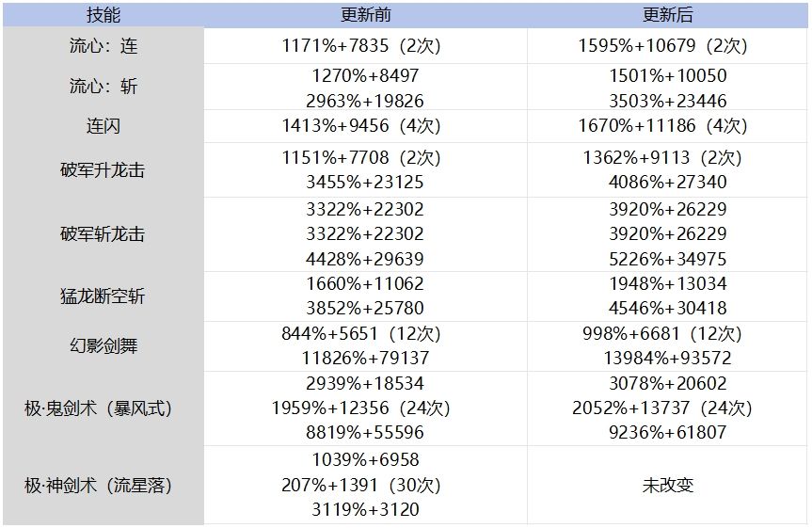
Task: Click the value 1413%+9456（4次）
Action: 361,126
